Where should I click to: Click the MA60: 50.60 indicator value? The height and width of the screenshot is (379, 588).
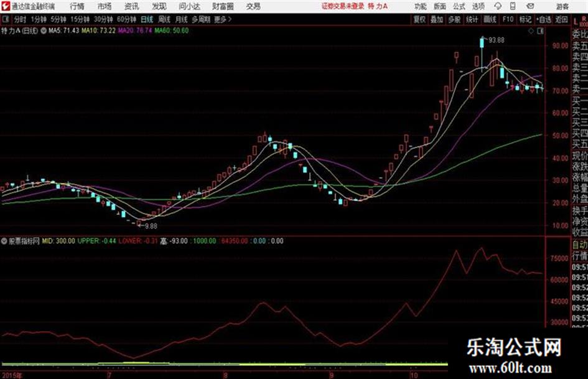coord(171,30)
